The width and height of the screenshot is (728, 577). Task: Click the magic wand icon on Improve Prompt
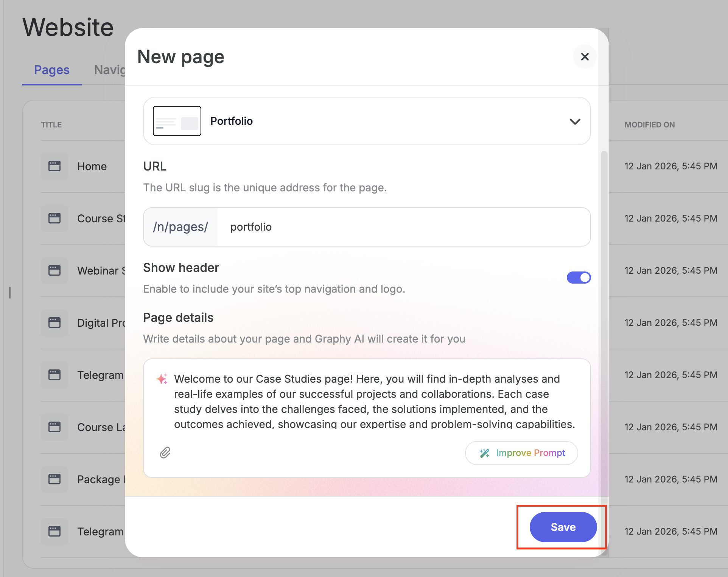click(484, 453)
